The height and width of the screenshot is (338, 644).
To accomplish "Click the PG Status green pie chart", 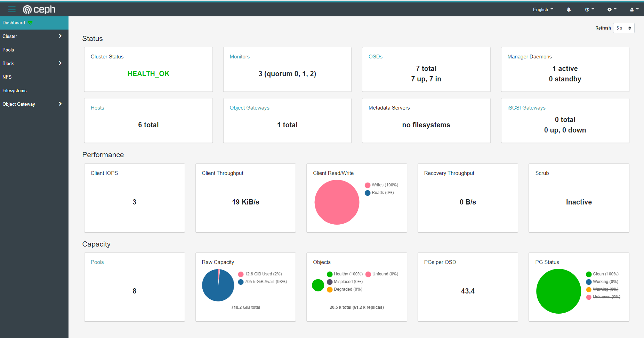I will click(x=558, y=291).
